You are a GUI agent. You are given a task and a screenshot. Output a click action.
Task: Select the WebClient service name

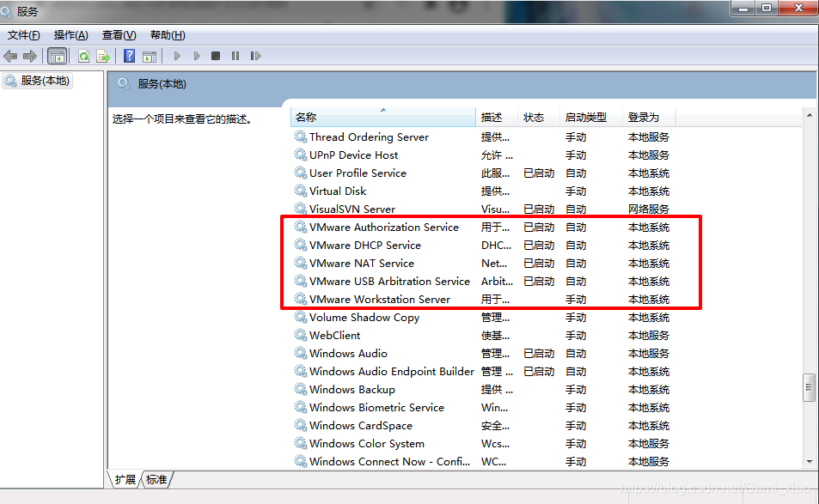pos(335,336)
